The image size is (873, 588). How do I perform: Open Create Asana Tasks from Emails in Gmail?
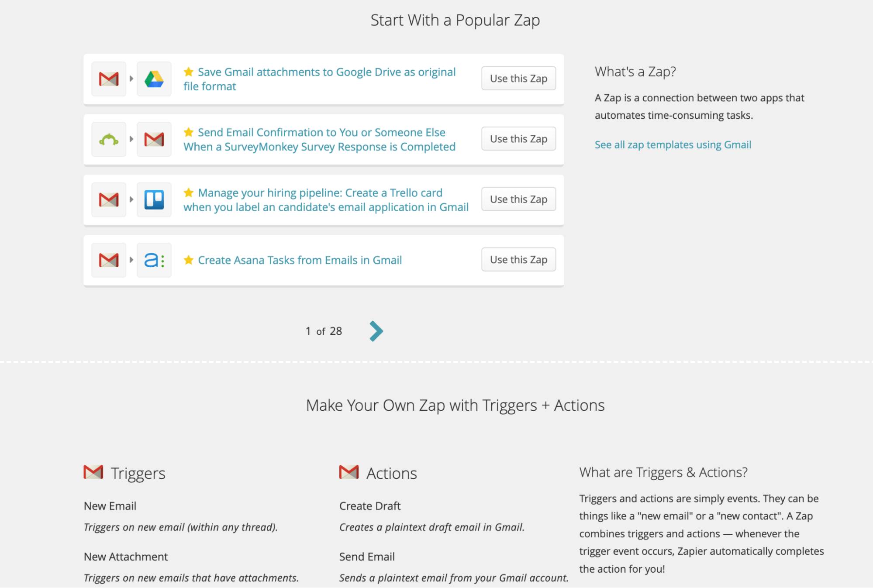coord(300,260)
